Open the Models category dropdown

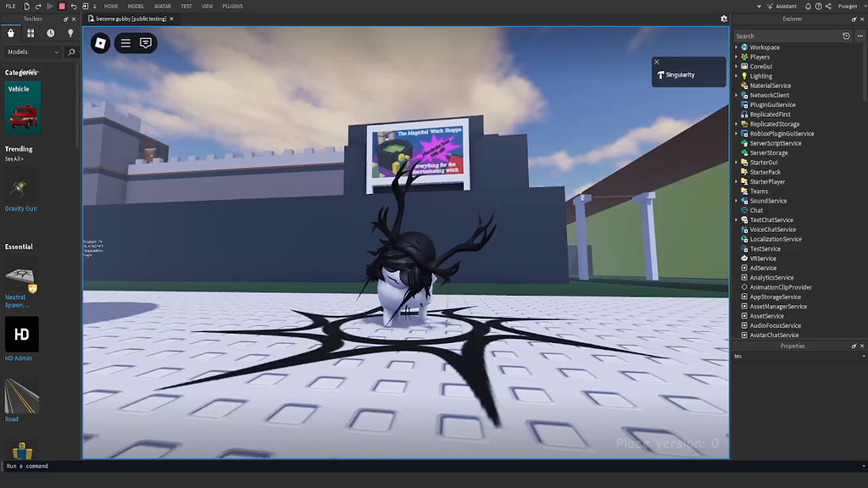[x=34, y=52]
